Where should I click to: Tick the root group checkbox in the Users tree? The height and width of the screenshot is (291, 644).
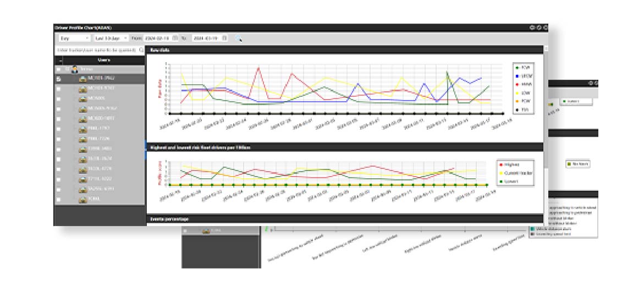[58, 69]
